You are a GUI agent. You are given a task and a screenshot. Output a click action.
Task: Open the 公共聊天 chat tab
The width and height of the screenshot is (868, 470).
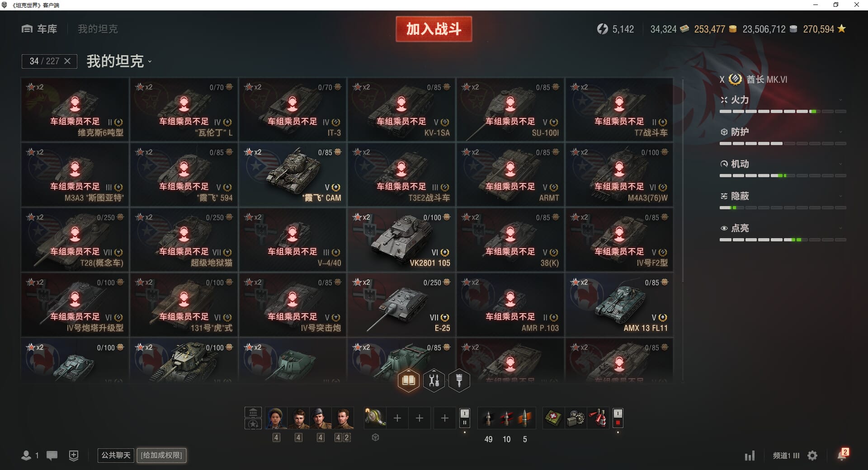(x=116, y=455)
